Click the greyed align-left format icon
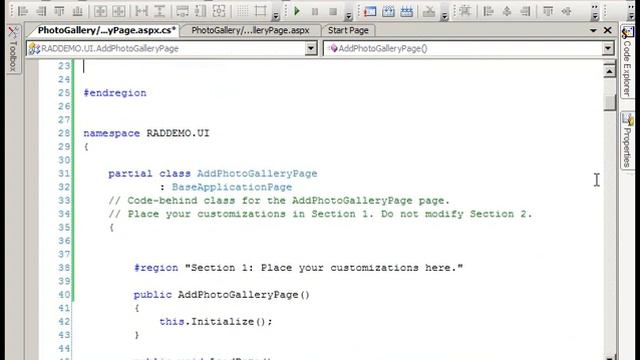This screenshot has height=360, width=640. (488, 11)
